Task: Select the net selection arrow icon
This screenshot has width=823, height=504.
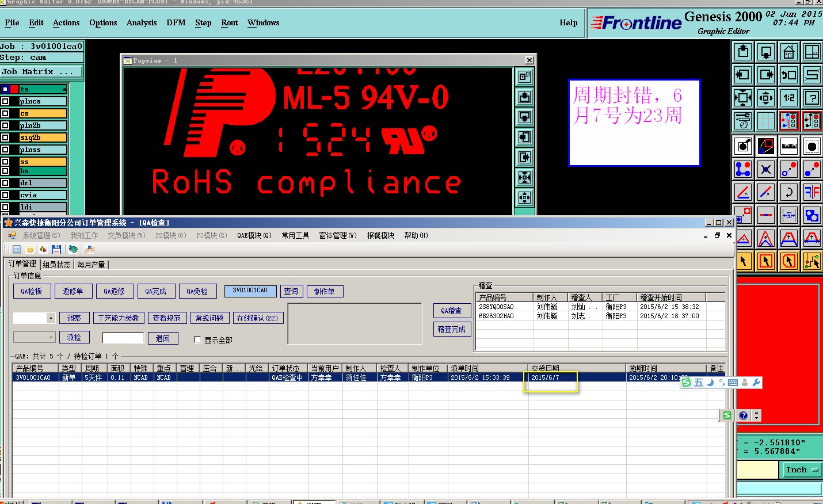Action: click(x=812, y=261)
